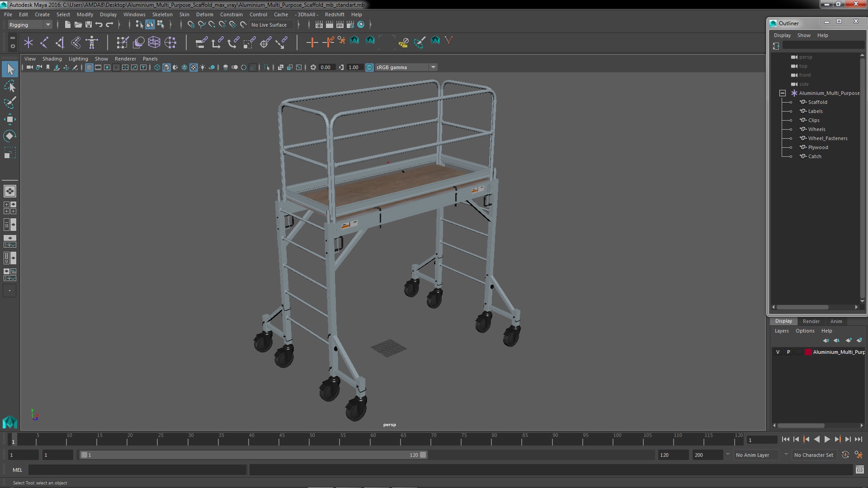Viewport: 868px width, 488px height.
Task: Toggle layer playback P box
Action: 788,352
